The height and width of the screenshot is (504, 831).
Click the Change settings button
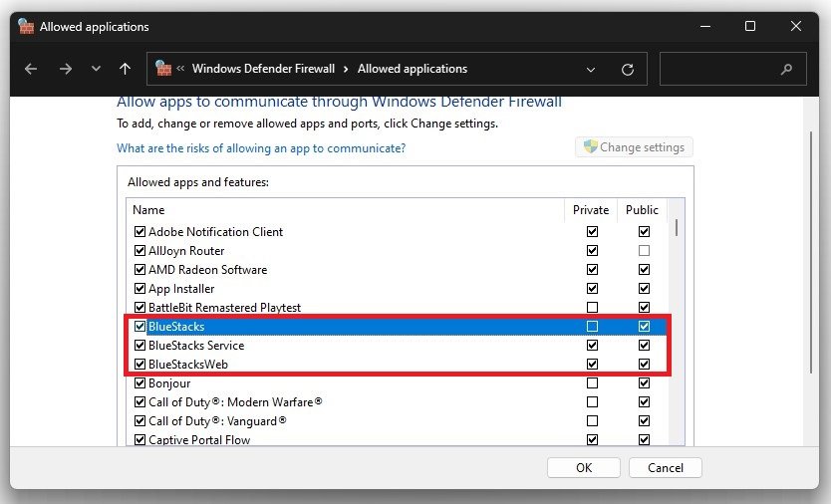[x=634, y=147]
